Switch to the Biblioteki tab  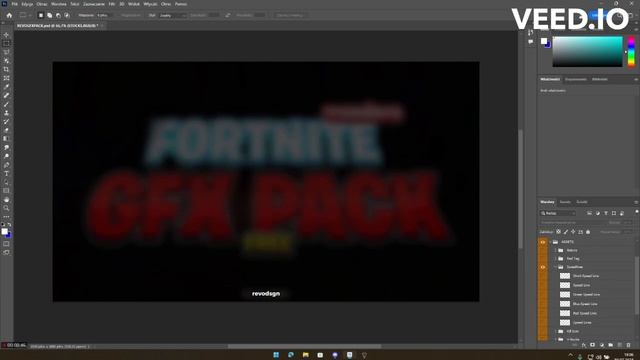(x=600, y=79)
